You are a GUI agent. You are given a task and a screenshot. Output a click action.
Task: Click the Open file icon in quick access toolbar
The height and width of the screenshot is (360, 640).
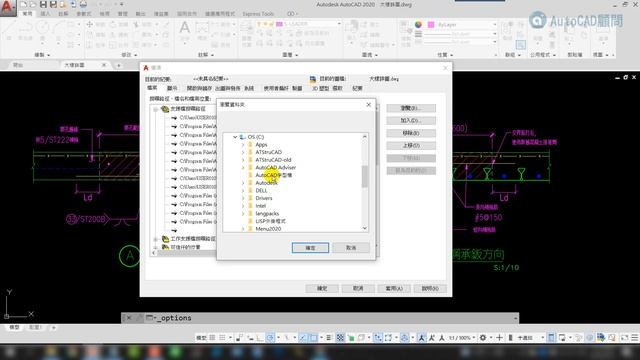[x=33, y=4]
